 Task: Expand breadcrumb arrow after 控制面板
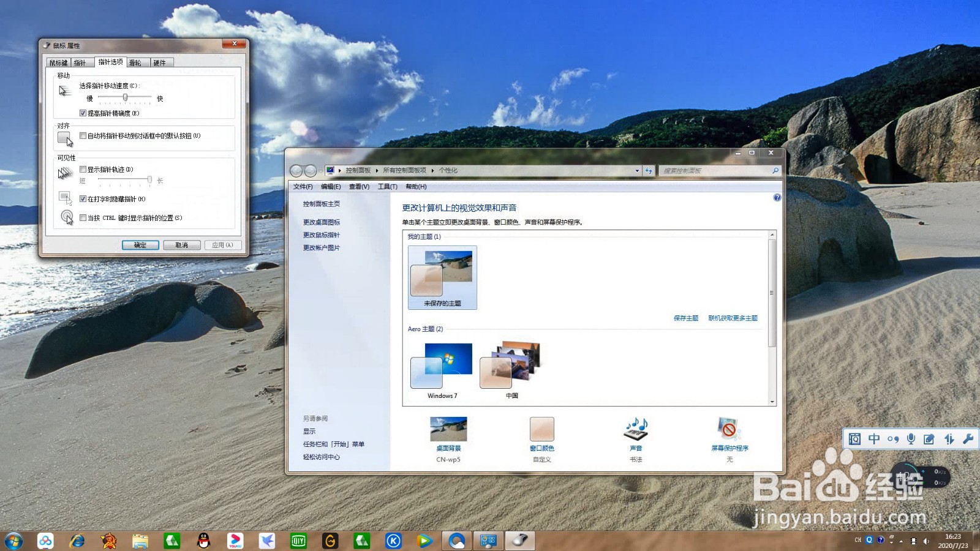point(377,171)
